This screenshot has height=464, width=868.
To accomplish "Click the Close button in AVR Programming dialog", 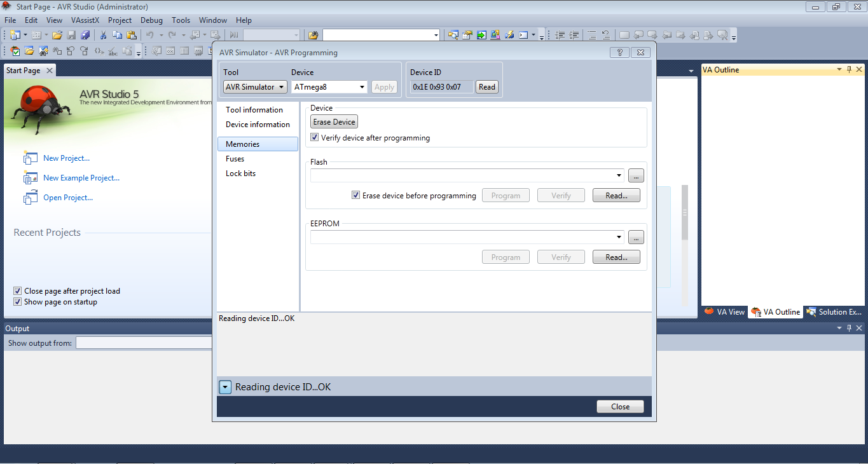I will (x=620, y=407).
